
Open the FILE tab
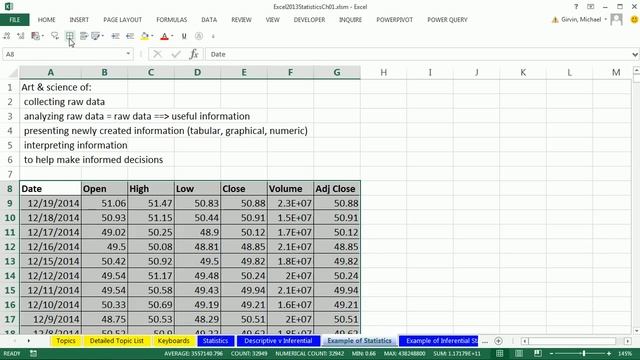[x=15, y=20]
